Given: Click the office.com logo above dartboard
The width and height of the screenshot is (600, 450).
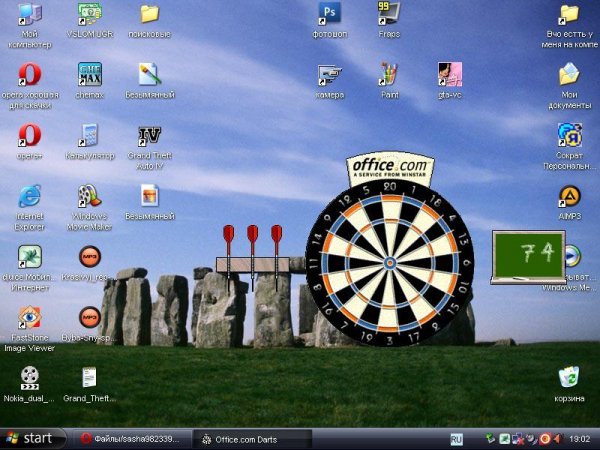Looking at the screenshot, I should [389, 166].
